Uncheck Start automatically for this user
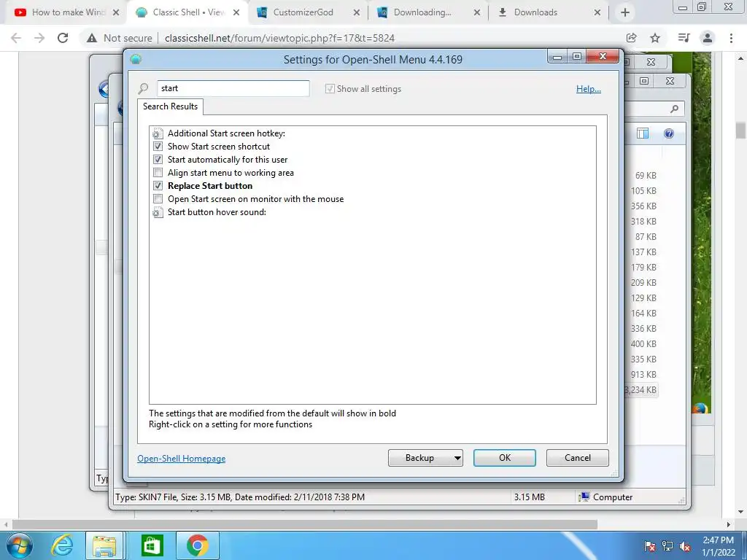The width and height of the screenshot is (747, 560). [158, 160]
